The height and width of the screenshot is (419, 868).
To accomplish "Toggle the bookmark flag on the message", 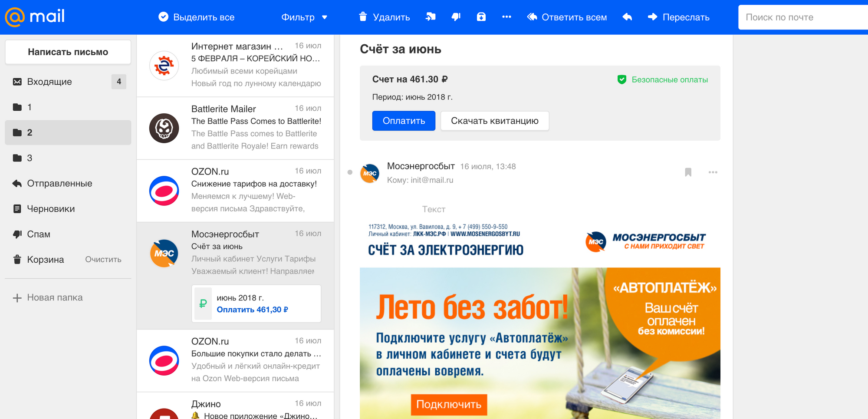I will point(688,172).
